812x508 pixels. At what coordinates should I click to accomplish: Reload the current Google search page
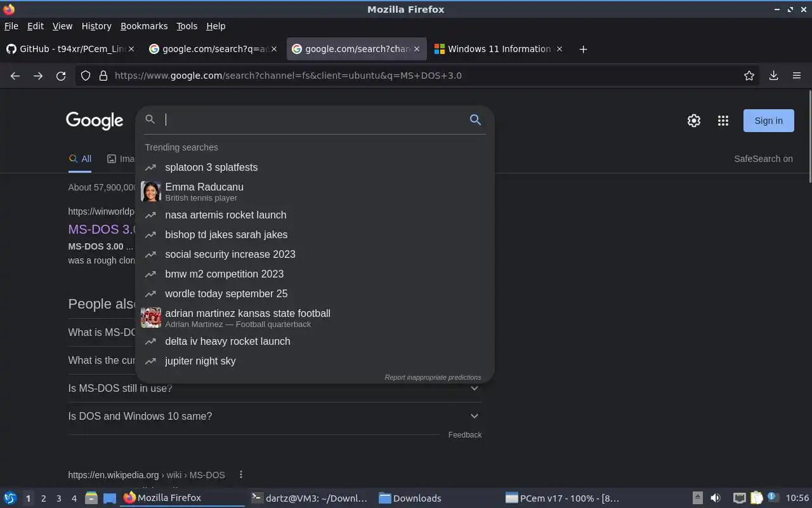[61, 76]
